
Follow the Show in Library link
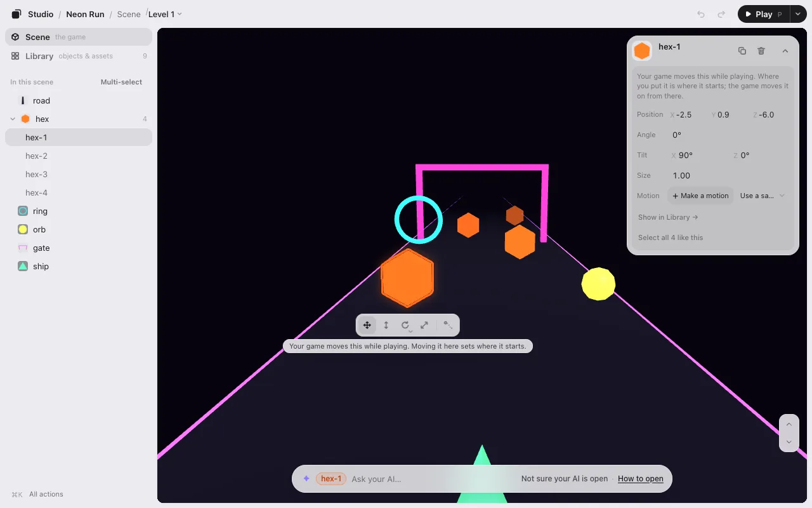[x=668, y=217]
